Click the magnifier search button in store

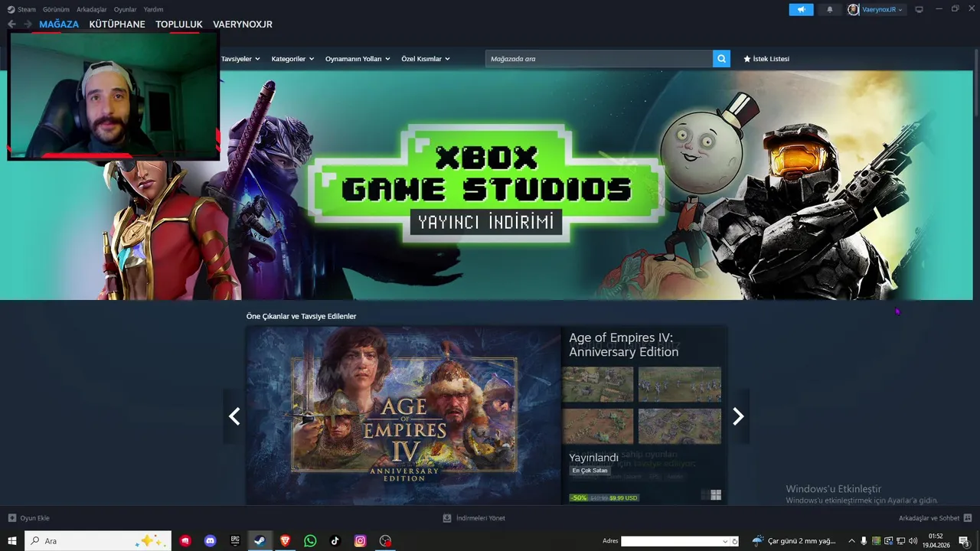[721, 59]
